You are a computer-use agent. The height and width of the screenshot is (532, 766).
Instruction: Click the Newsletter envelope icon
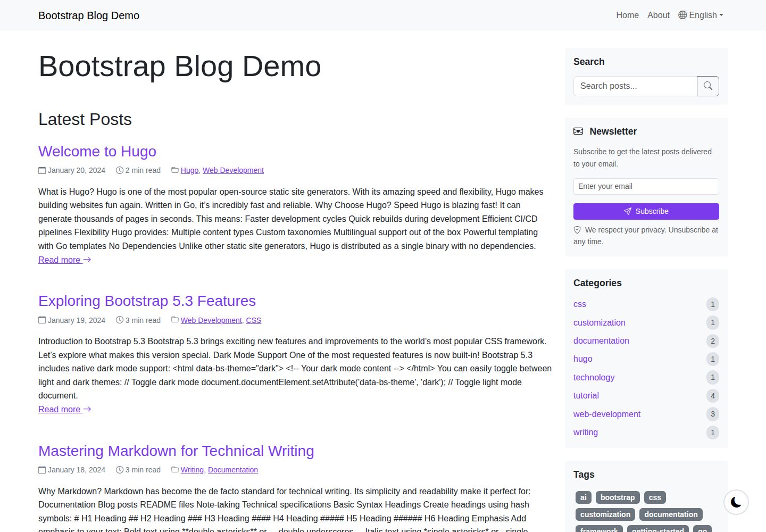tap(578, 131)
